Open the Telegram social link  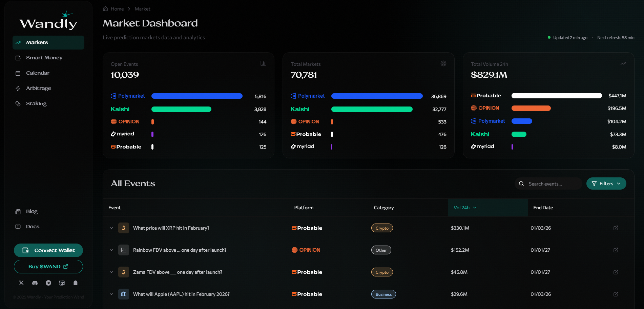pos(48,283)
